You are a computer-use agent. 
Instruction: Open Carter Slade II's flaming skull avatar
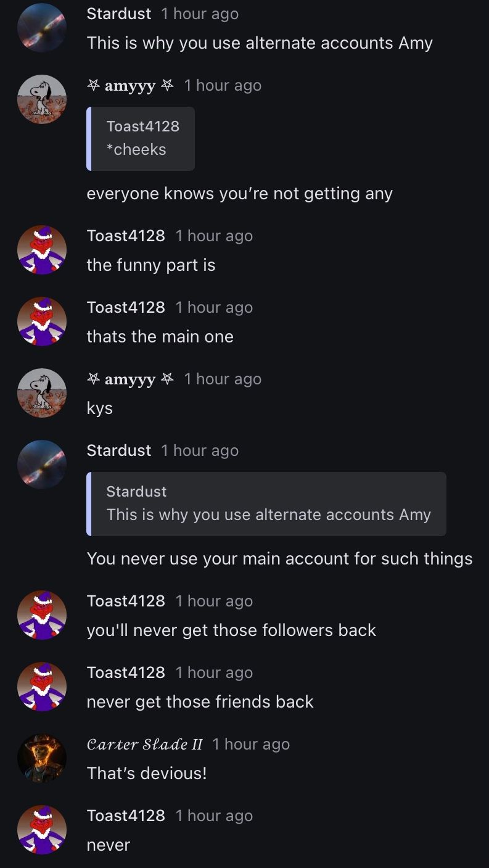click(42, 758)
